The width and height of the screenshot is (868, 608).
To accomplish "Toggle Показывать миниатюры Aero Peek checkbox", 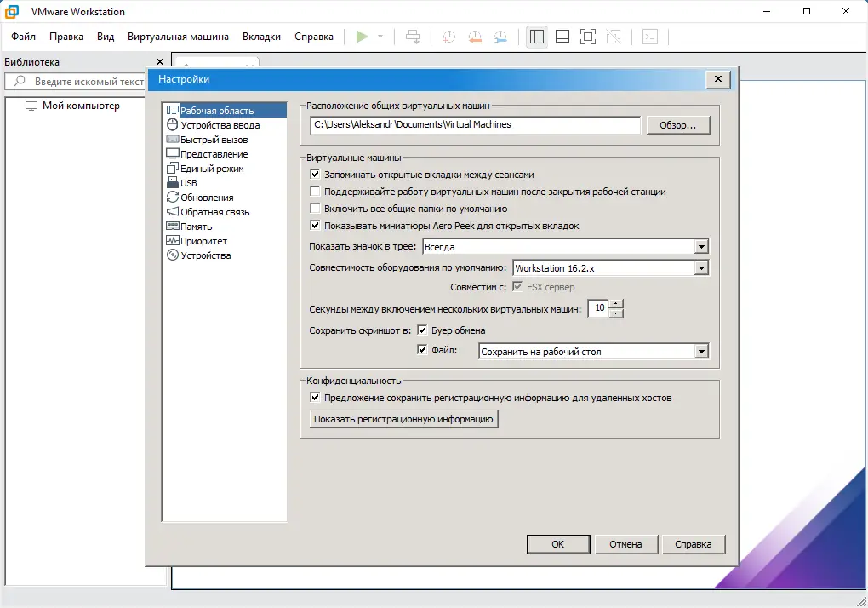I will (315, 226).
